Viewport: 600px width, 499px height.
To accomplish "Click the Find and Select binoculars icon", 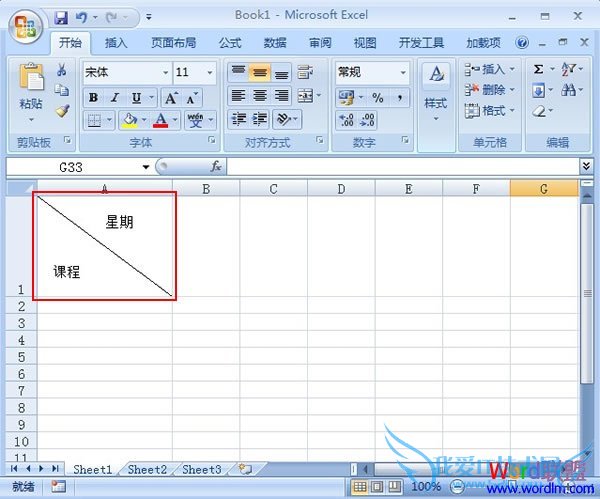I will tap(569, 90).
